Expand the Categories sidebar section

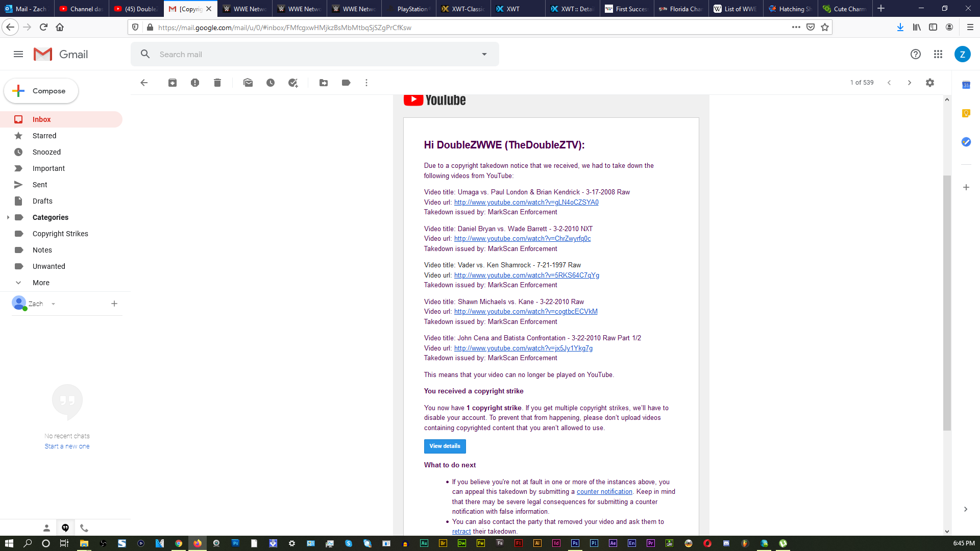[8, 217]
